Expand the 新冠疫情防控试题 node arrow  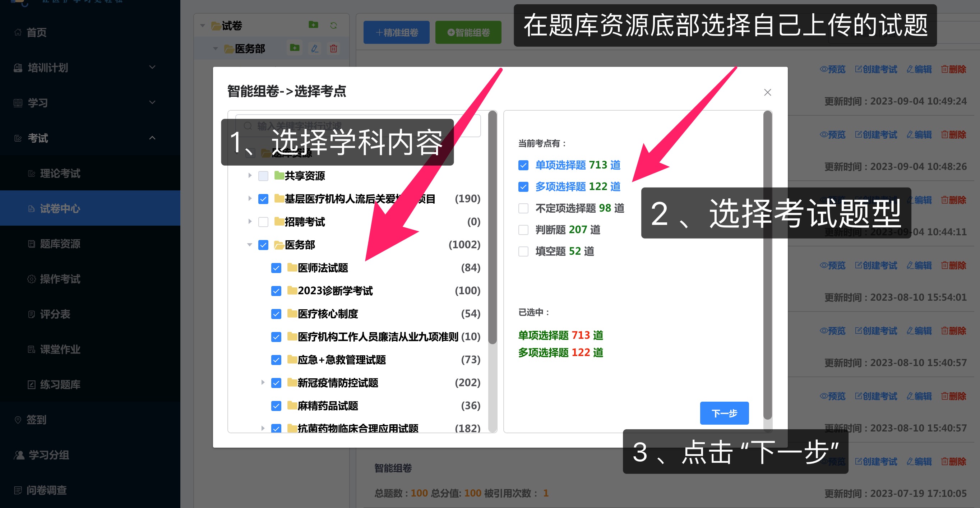click(x=263, y=382)
